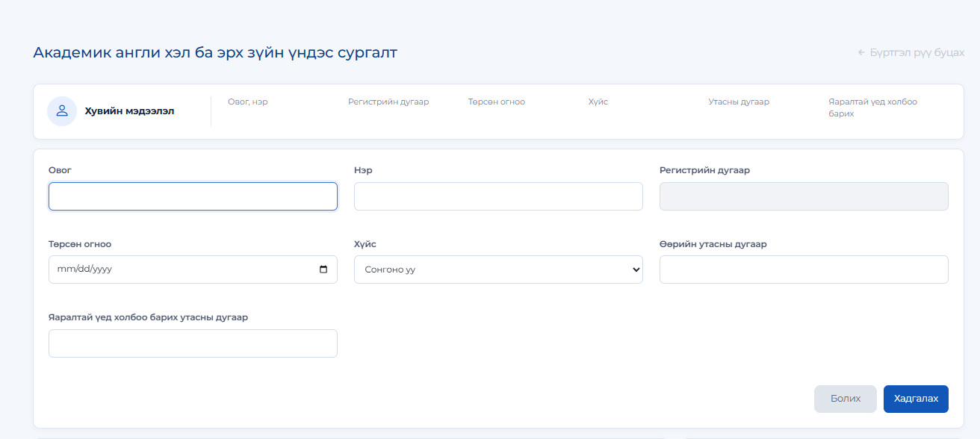980x439 pixels.
Task: Click the Төрсөн огноо label in the summary header
Action: 497,102
